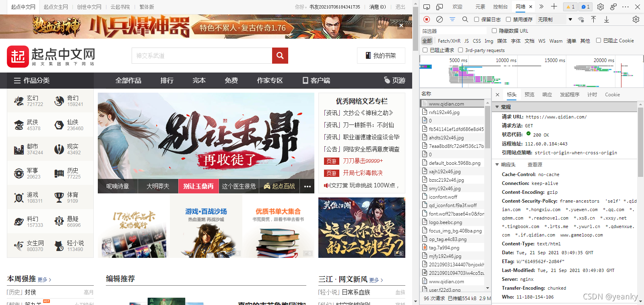644x305 pixels.
Task: Open 我的书架 button
Action: (381, 56)
